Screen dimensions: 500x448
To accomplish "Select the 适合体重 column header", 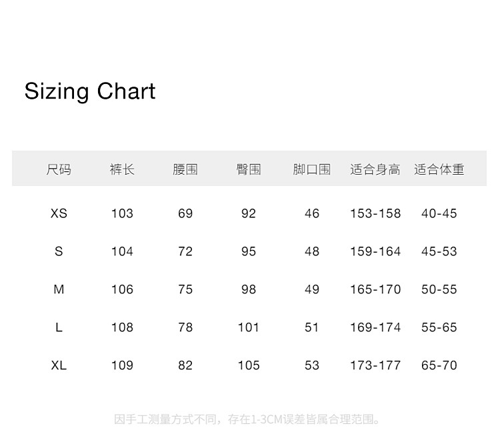I will click(439, 169).
